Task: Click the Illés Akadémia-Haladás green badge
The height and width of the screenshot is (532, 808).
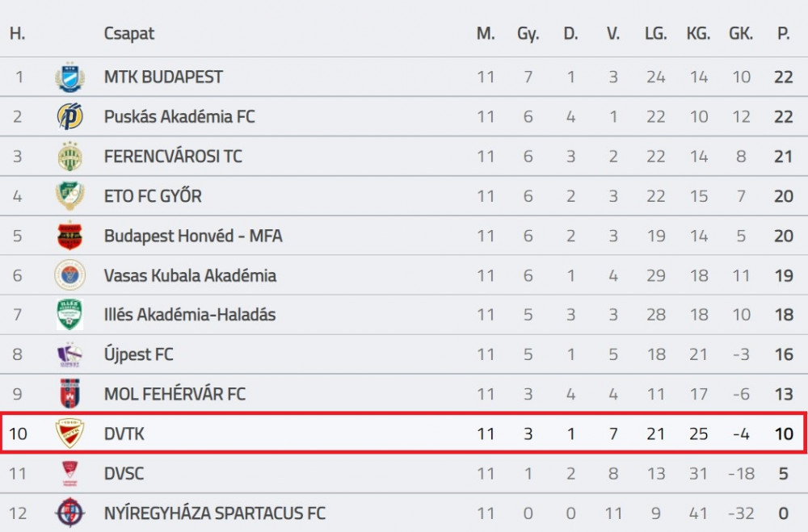Action: (69, 315)
